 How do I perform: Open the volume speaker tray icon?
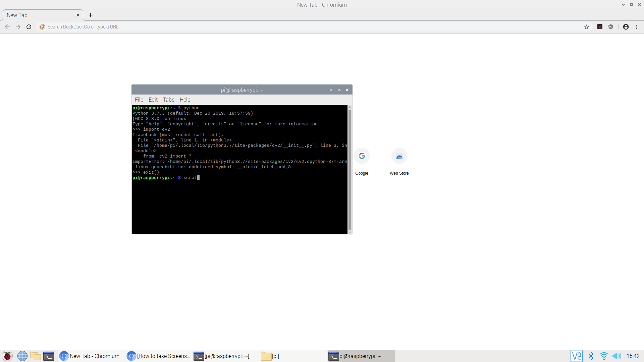(x=617, y=356)
